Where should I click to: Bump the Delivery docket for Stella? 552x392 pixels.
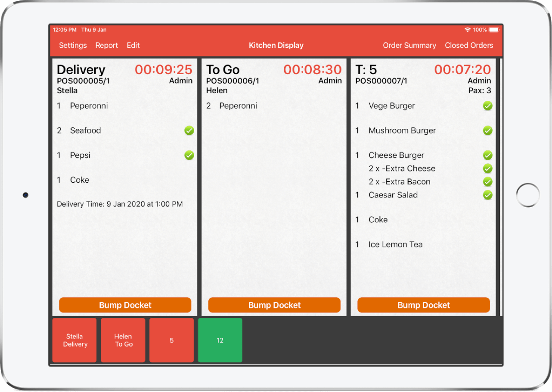click(x=125, y=305)
